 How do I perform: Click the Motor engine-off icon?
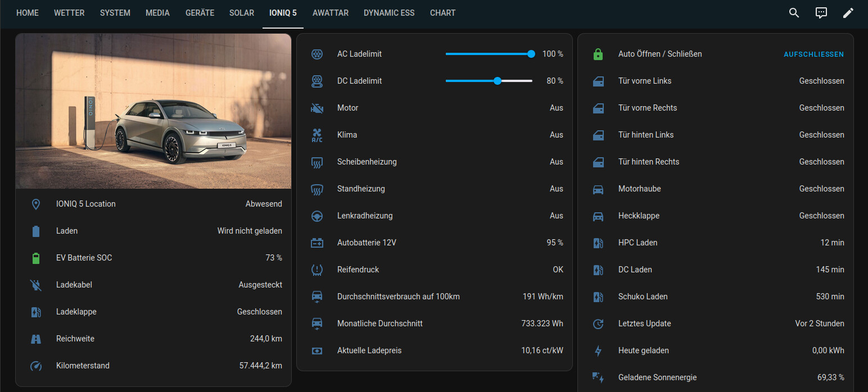tap(317, 108)
